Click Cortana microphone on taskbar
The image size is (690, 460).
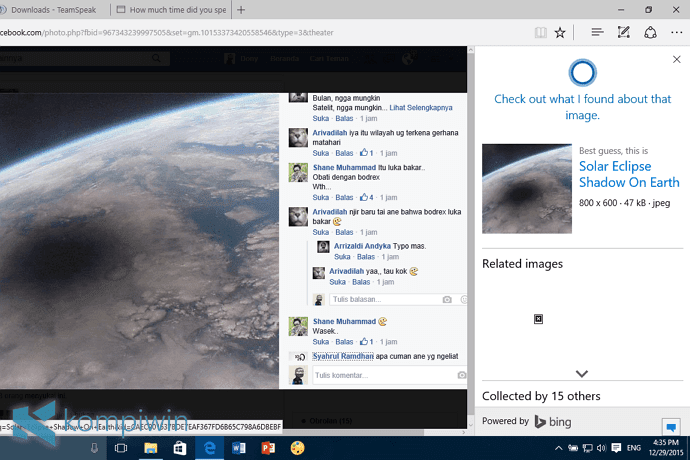pos(94,448)
